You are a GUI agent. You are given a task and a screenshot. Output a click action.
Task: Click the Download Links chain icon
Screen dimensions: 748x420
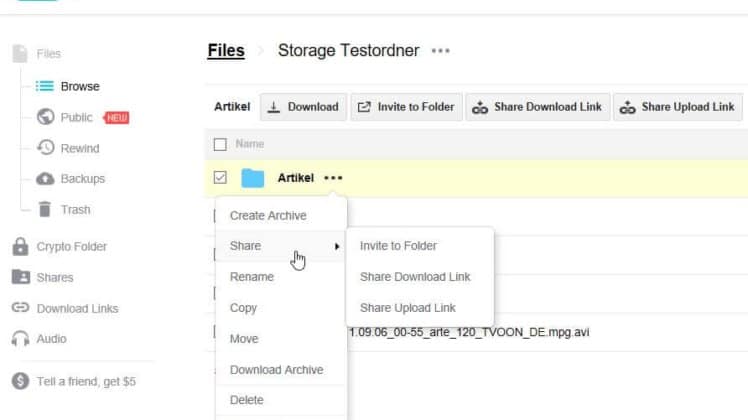tap(21, 308)
